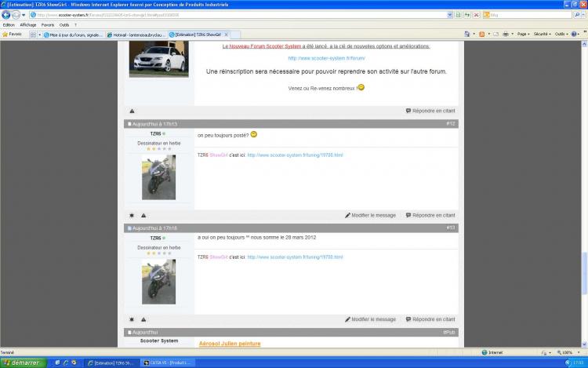Open the ? help menu
Image resolution: width=588 pixels, height=368 pixels.
click(x=75, y=25)
